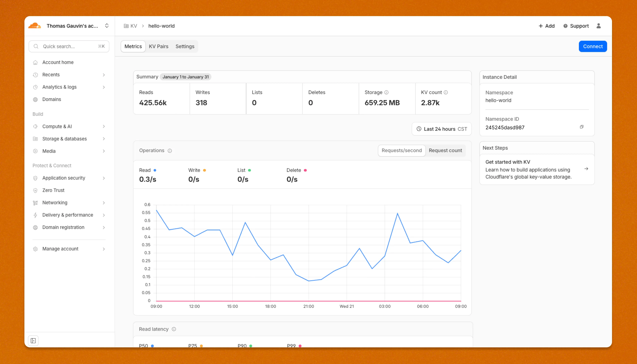Image resolution: width=637 pixels, height=364 pixels.
Task: Click the Connect button
Action: click(x=593, y=46)
